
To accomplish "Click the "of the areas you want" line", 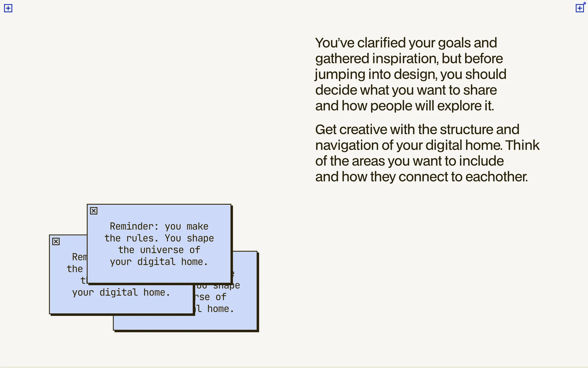I will [x=409, y=161].
